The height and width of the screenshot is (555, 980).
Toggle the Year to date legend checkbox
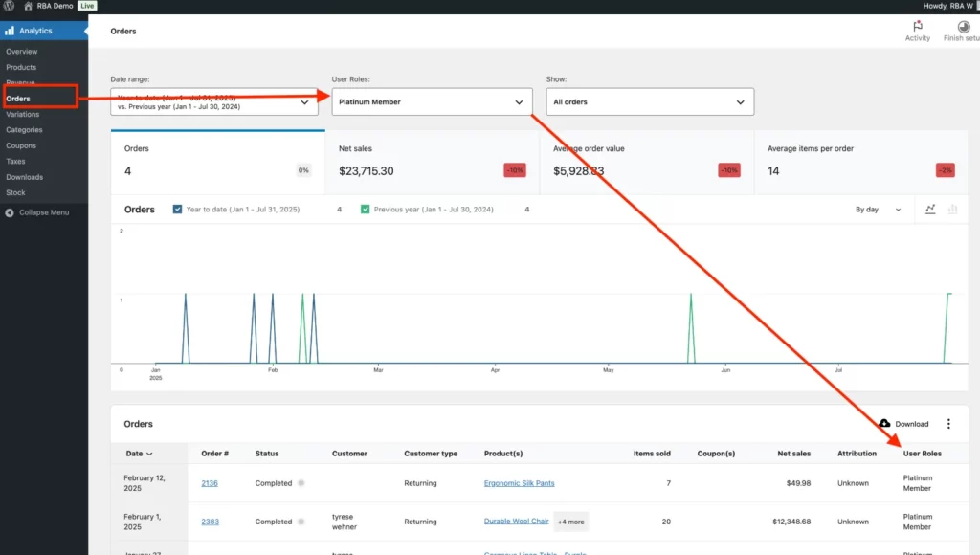pyautogui.click(x=178, y=210)
